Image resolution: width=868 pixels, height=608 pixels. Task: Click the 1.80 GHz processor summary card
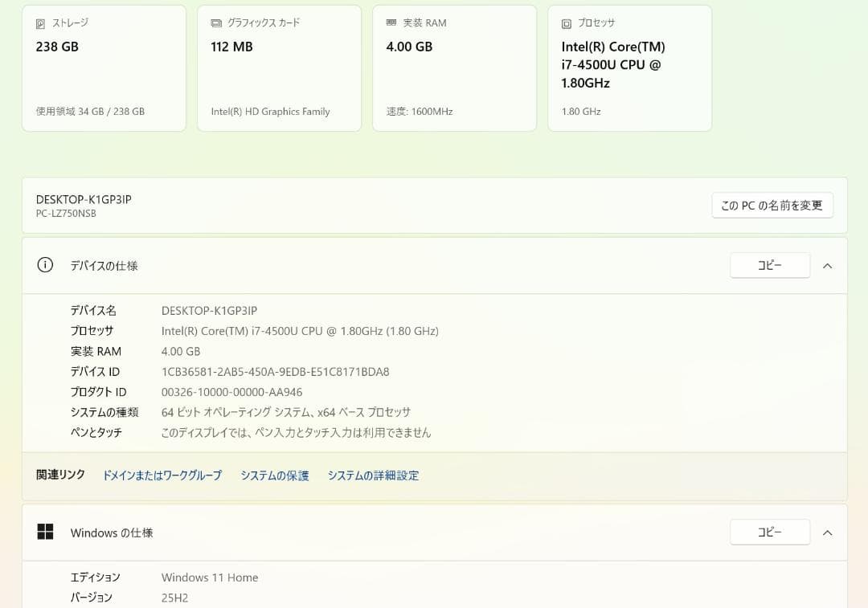[x=629, y=67]
